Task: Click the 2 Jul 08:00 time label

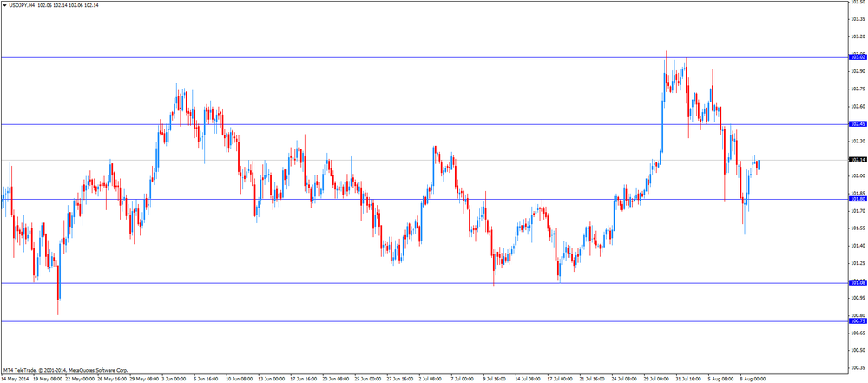Action: [x=431, y=380]
